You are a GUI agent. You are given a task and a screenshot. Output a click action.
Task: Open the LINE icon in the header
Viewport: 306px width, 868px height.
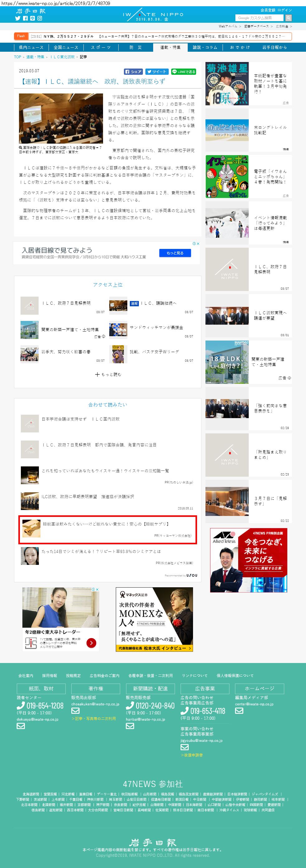[32, 18]
